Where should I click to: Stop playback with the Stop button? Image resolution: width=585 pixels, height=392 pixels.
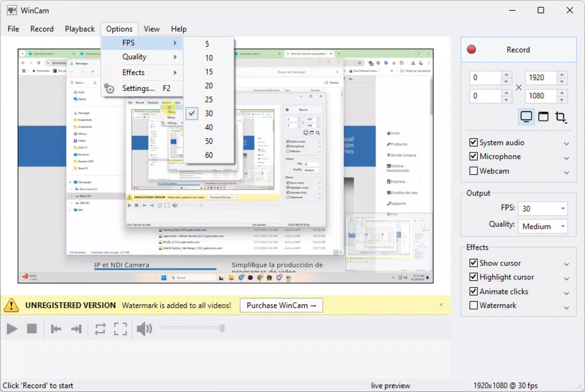coord(32,329)
